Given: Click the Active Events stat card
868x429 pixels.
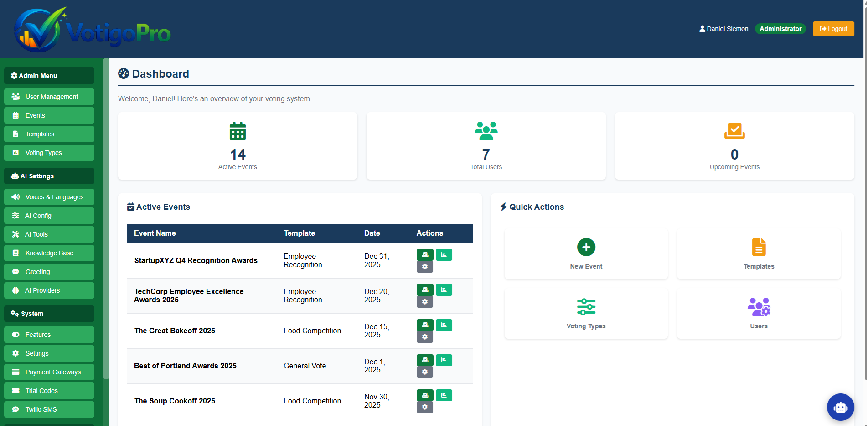Looking at the screenshot, I should click(x=238, y=146).
